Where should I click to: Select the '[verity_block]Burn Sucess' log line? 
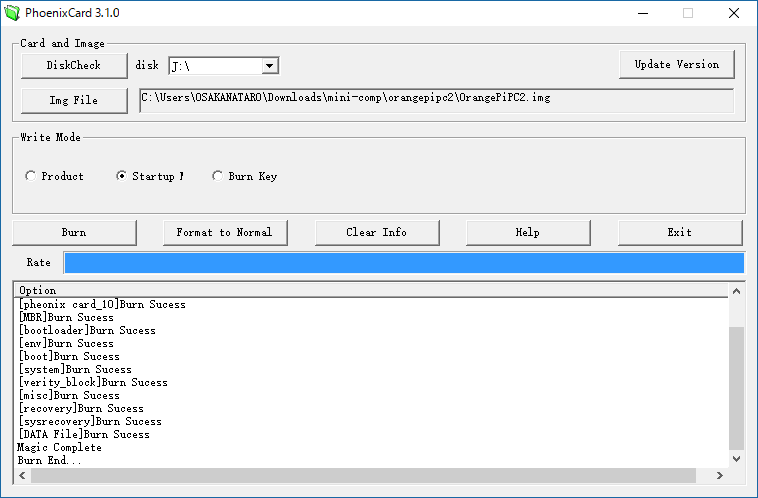[x=93, y=383]
